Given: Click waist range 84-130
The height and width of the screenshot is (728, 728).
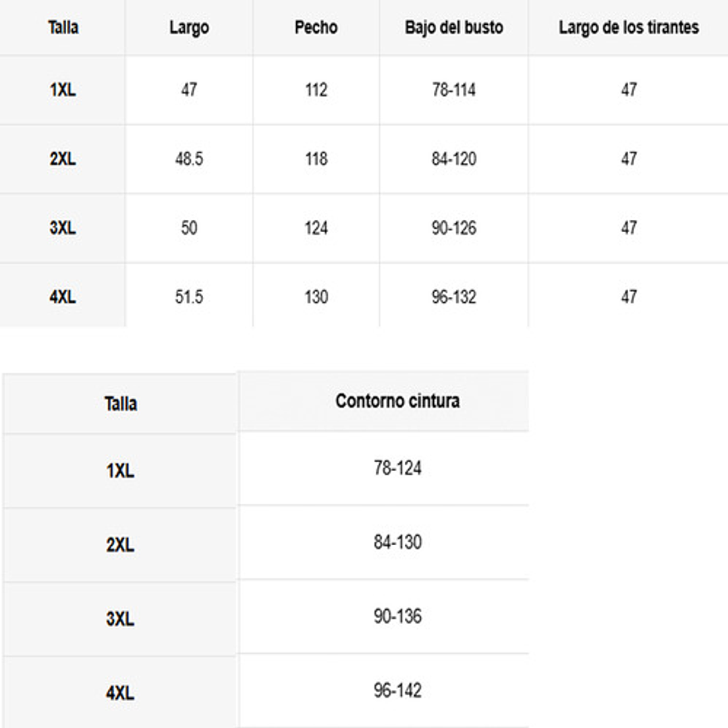Looking at the screenshot, I should pos(397,542).
